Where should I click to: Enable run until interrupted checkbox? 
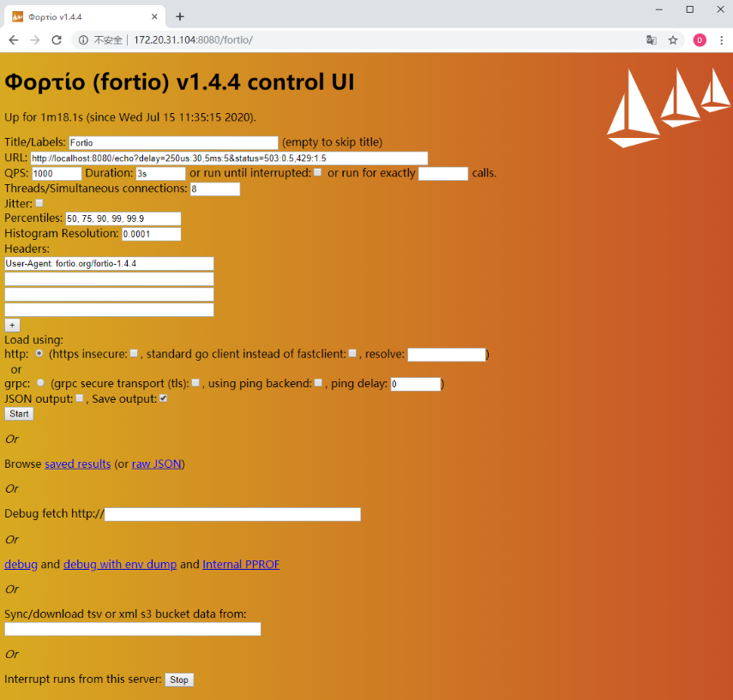tap(318, 172)
